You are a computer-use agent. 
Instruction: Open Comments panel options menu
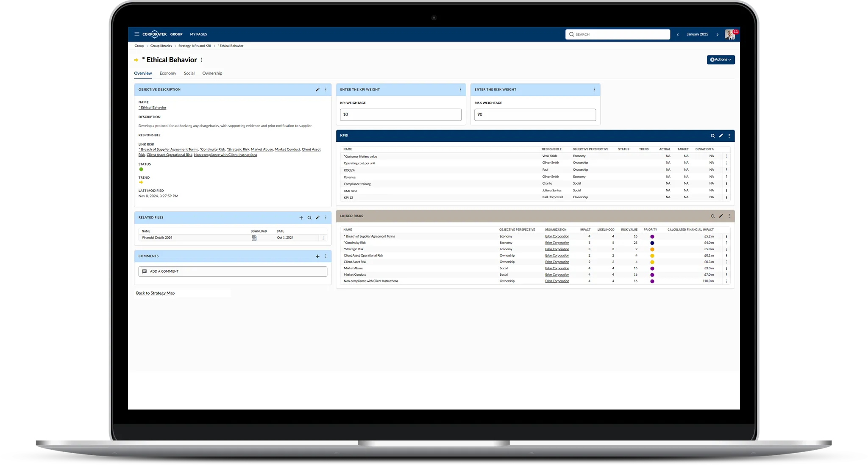click(325, 256)
